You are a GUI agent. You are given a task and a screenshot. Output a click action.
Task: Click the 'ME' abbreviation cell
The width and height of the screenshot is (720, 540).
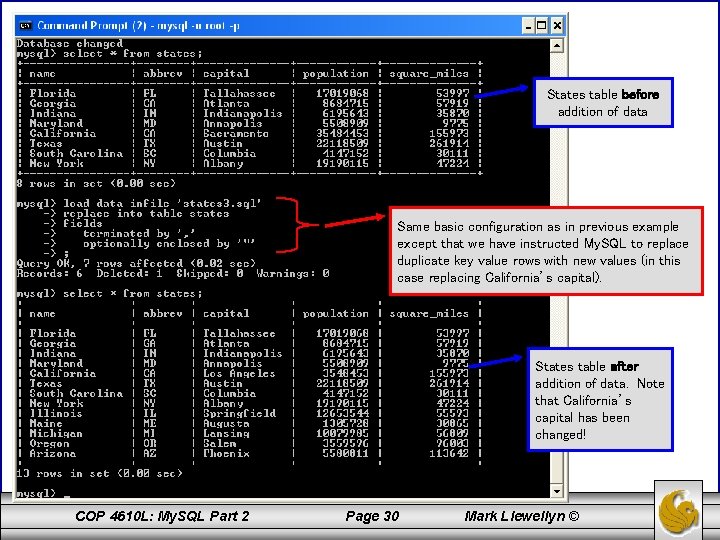click(150, 423)
